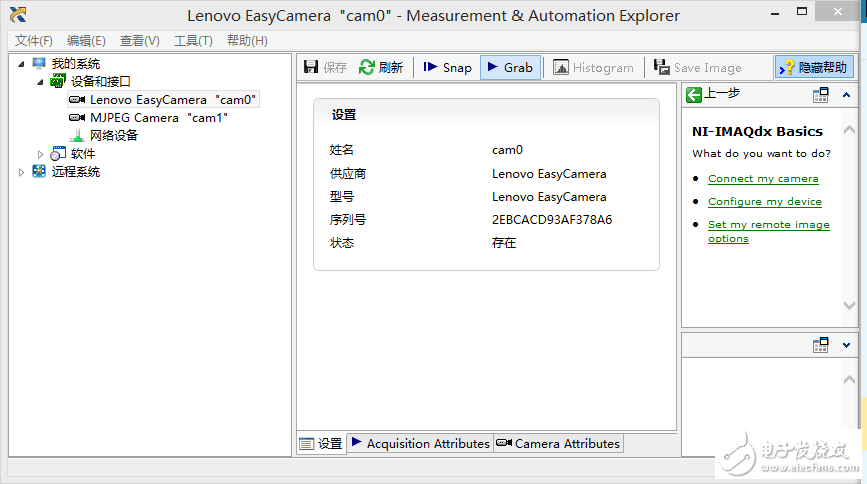Maximize the Measurement & Automation Explorer window

coord(802,12)
